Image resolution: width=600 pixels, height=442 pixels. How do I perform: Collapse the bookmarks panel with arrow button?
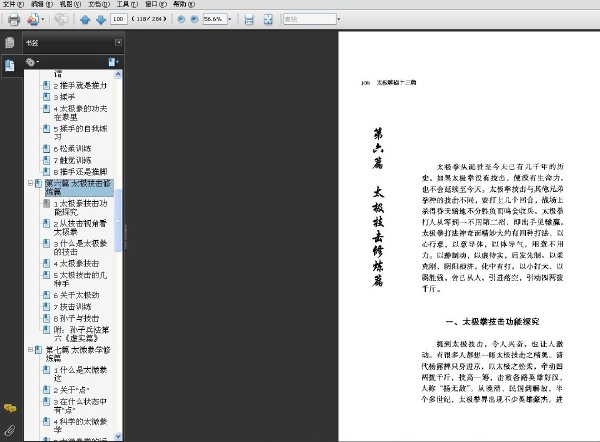[x=119, y=42]
